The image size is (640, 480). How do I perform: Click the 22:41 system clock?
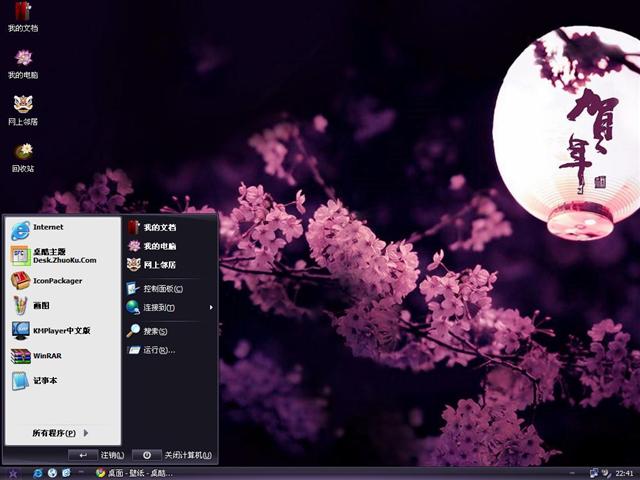click(x=624, y=473)
